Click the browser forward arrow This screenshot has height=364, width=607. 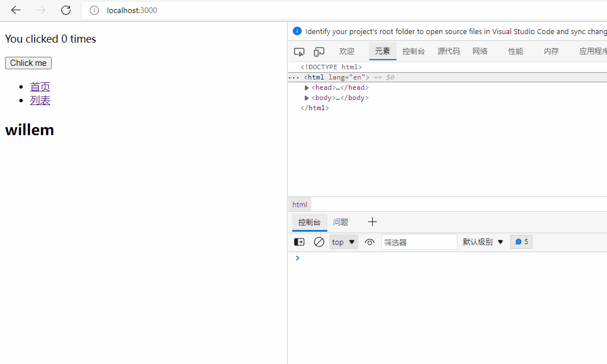coord(41,10)
